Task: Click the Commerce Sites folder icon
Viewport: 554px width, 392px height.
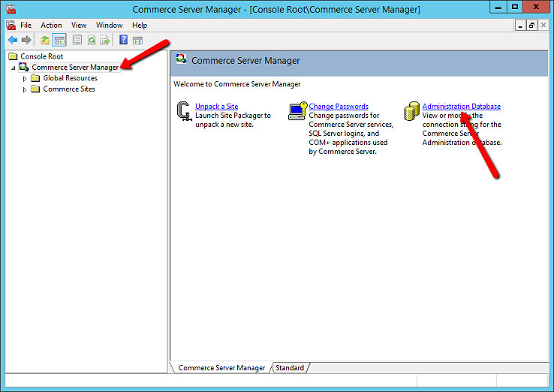Action: point(35,89)
